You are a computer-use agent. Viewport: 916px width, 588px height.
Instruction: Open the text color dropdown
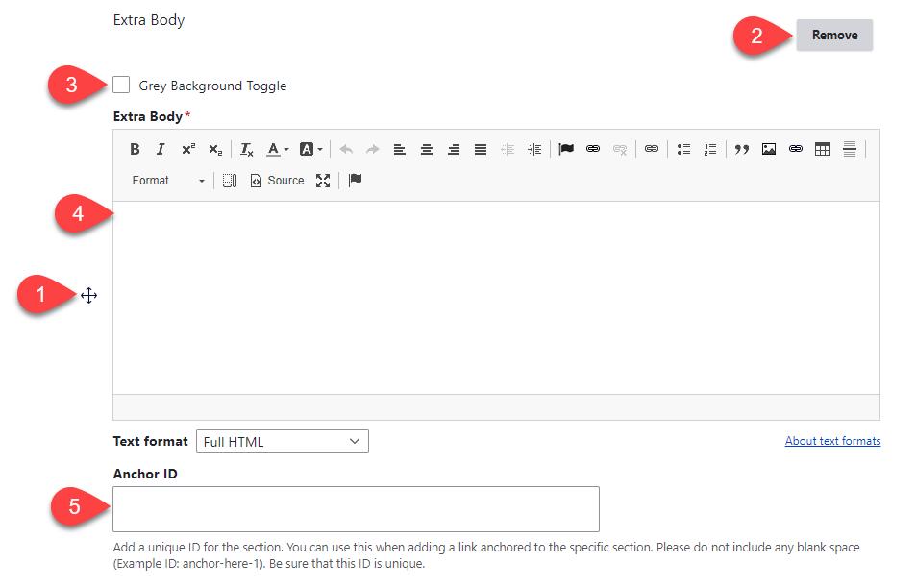278,149
